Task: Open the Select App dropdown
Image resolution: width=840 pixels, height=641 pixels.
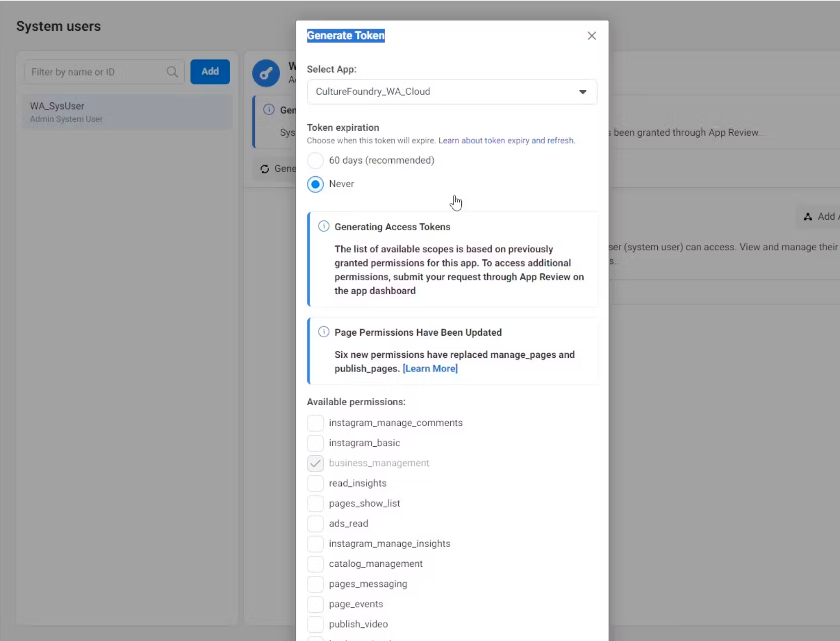Action: (x=452, y=92)
